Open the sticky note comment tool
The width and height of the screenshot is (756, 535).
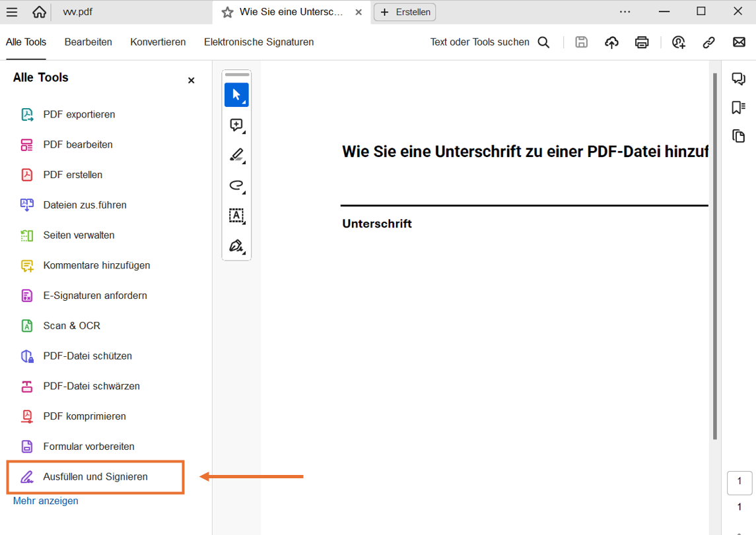tap(236, 125)
